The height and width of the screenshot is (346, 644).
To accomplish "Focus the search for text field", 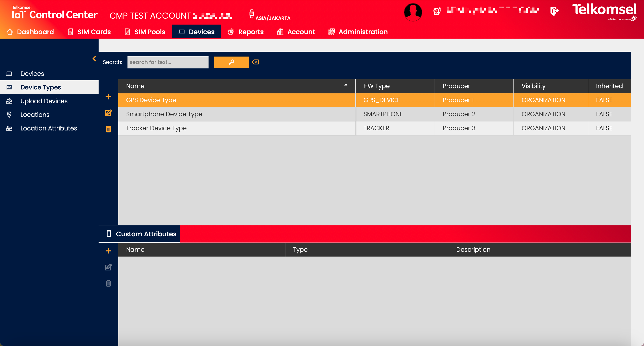I will [168, 62].
